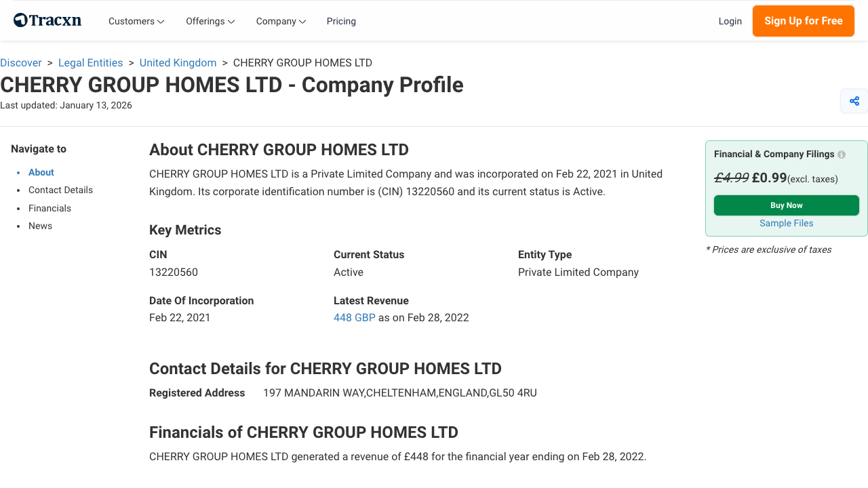Viewport: 868px width, 488px height.
Task: Click the info icon beside Financial & Company Filings
Action: click(841, 154)
